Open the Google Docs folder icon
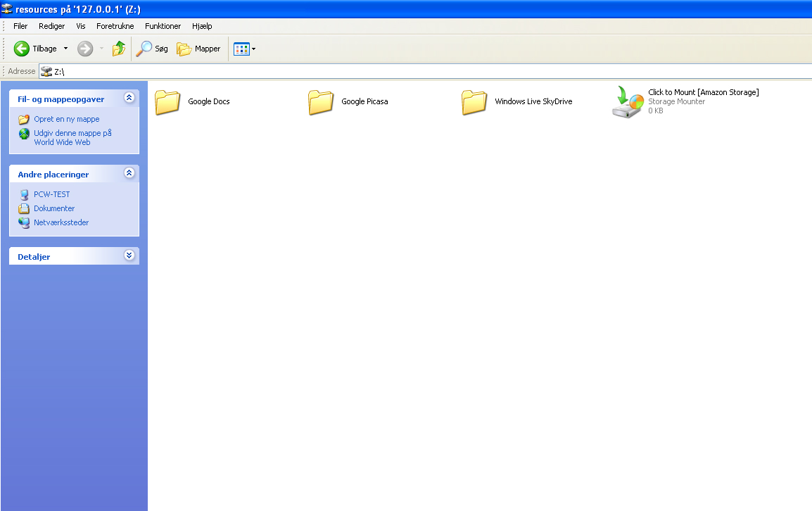The image size is (812, 511). [167, 102]
